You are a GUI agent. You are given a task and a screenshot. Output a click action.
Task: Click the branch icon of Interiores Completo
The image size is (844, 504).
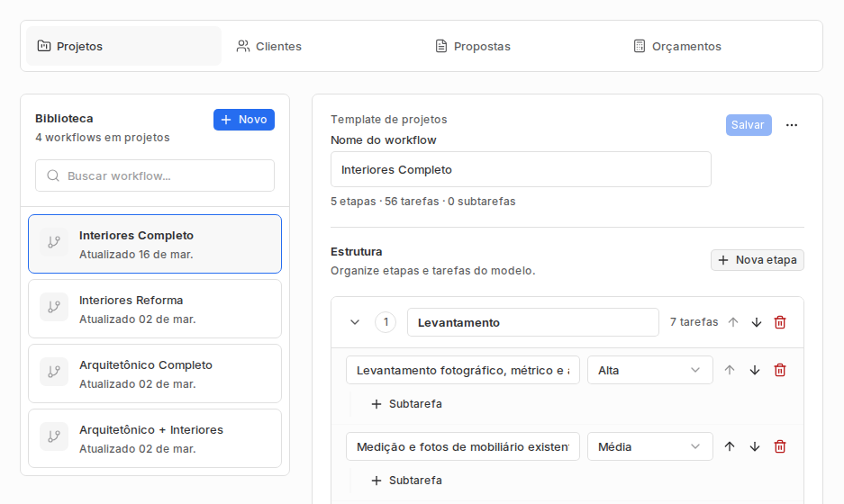[54, 242]
